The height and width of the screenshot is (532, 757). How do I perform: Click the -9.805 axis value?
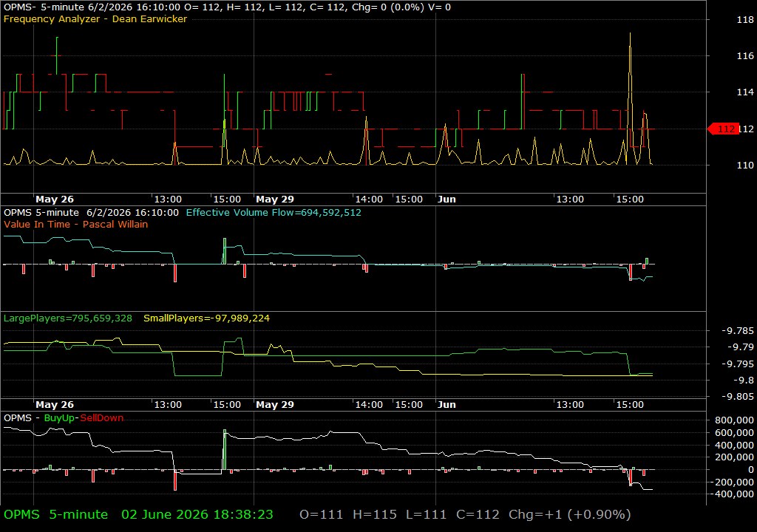click(x=737, y=397)
